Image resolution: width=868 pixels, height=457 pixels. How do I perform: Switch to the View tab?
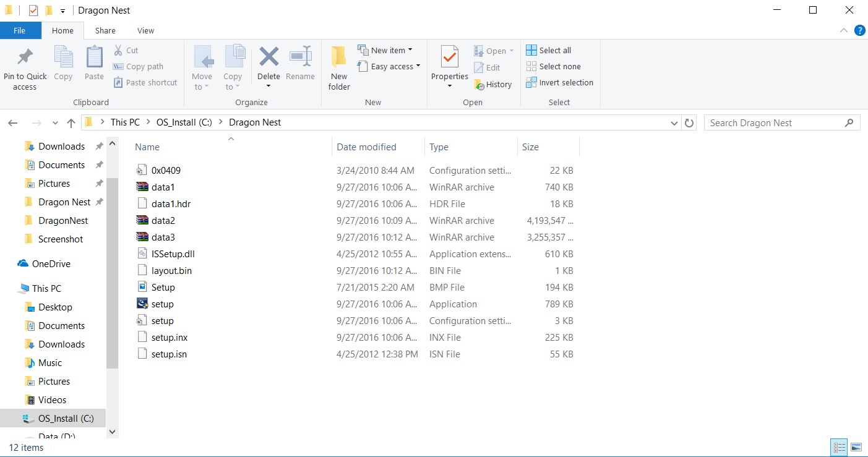click(146, 30)
